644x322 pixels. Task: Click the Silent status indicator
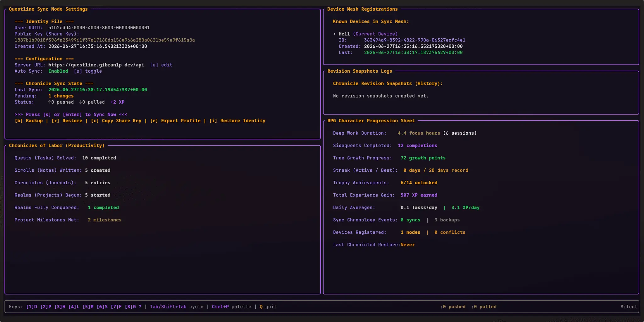click(629, 307)
